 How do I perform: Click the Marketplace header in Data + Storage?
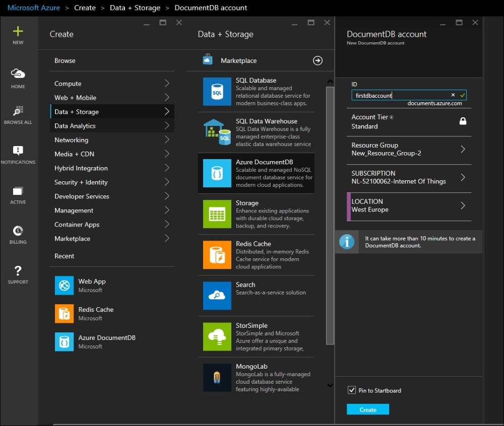[x=238, y=60]
